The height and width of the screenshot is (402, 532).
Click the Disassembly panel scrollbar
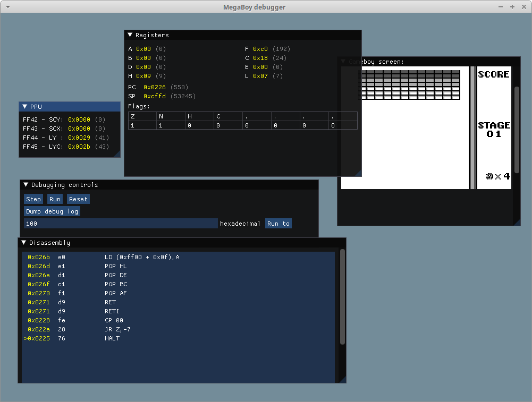tap(343, 297)
